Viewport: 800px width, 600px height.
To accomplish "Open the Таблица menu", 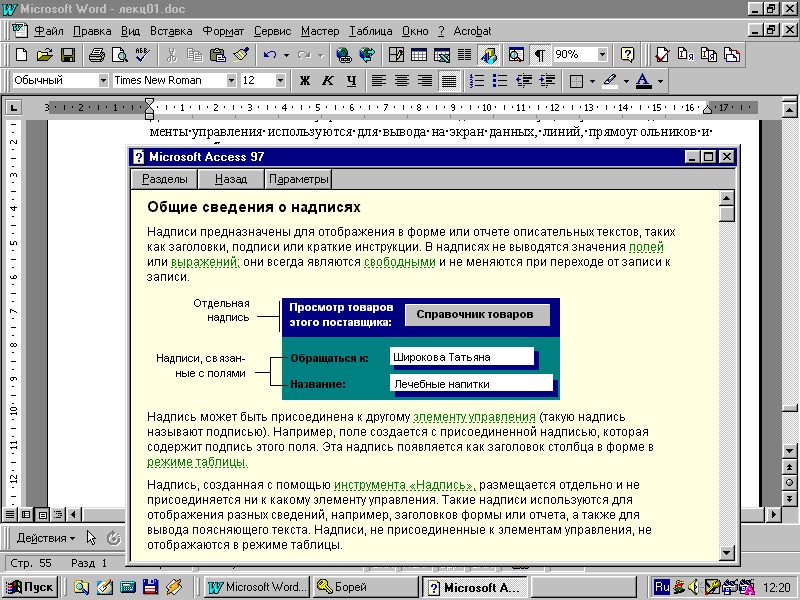I will pos(370,31).
